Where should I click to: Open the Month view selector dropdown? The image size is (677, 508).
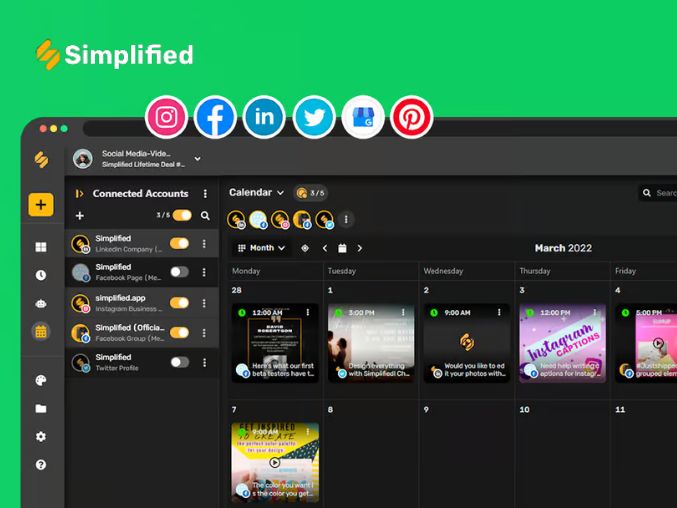coord(261,248)
